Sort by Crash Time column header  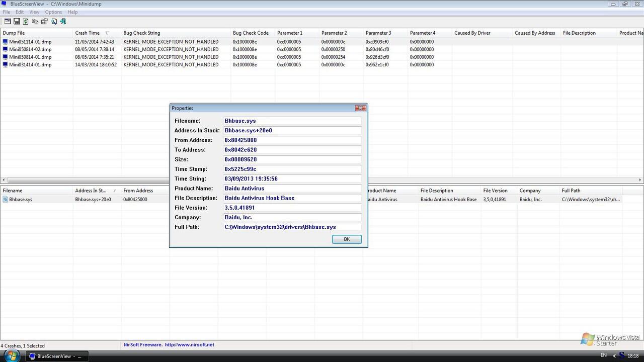pos(97,33)
